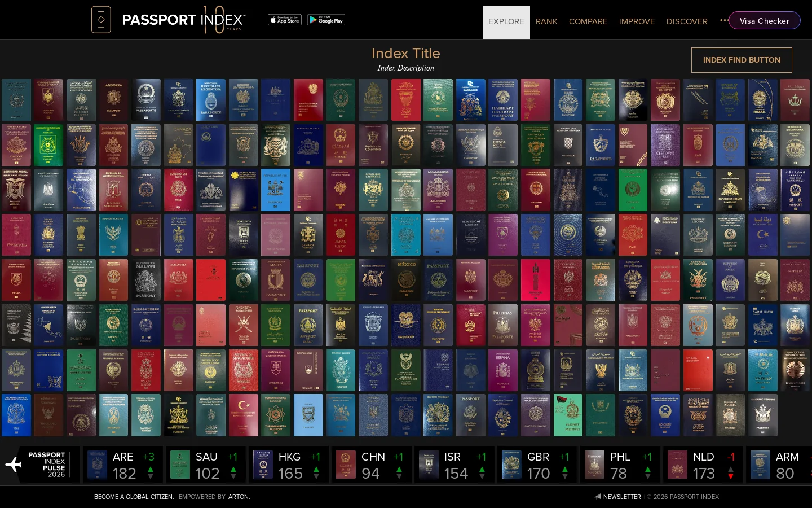Open the IMPROVE menu item
Screen dimensions: 812x508
click(x=637, y=21)
